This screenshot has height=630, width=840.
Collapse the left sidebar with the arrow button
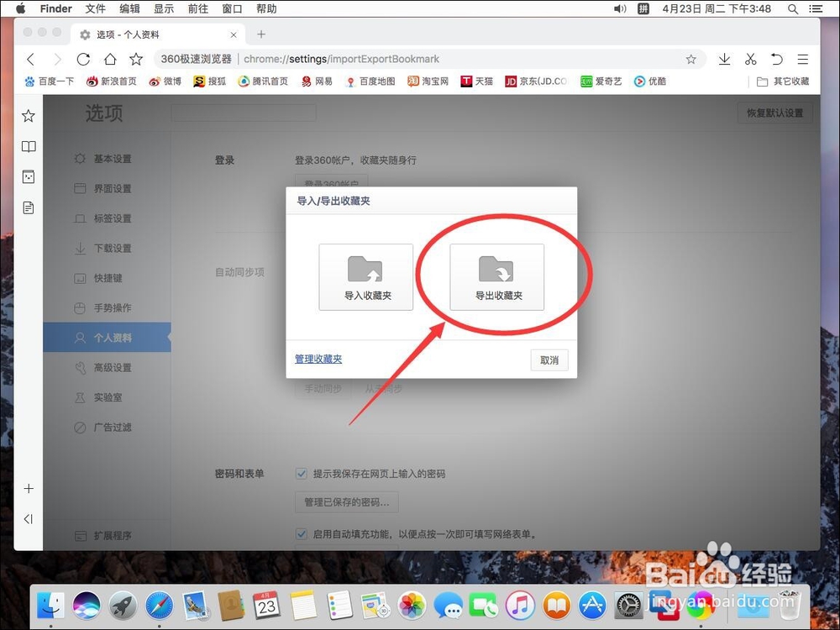pyautogui.click(x=28, y=518)
